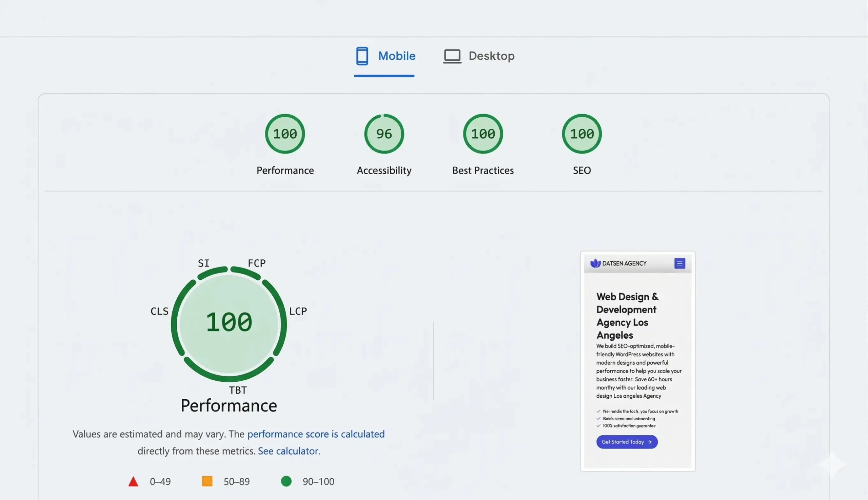Viewport: 868px width, 500px height.
Task: Click the '0–49' legend text
Action: [160, 481]
